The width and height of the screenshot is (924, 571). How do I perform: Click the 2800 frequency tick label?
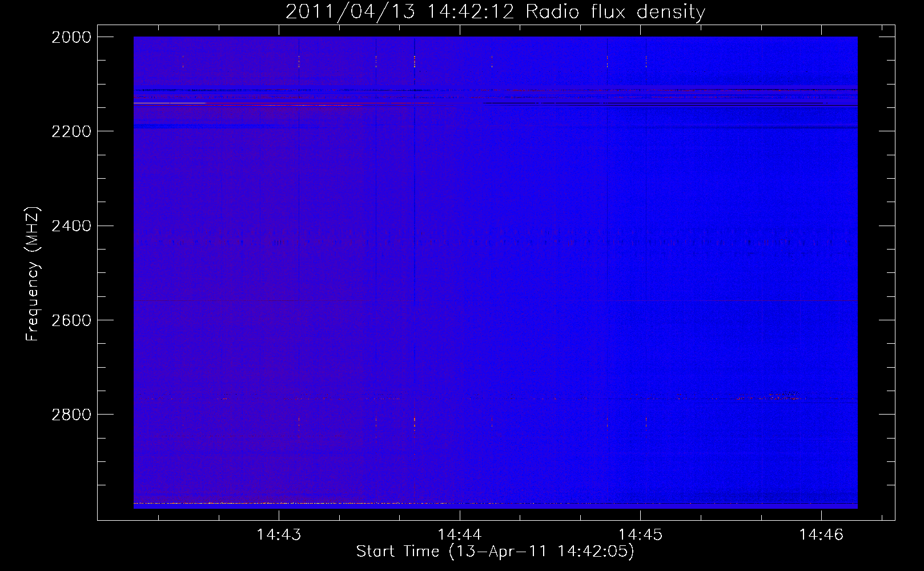(71, 415)
